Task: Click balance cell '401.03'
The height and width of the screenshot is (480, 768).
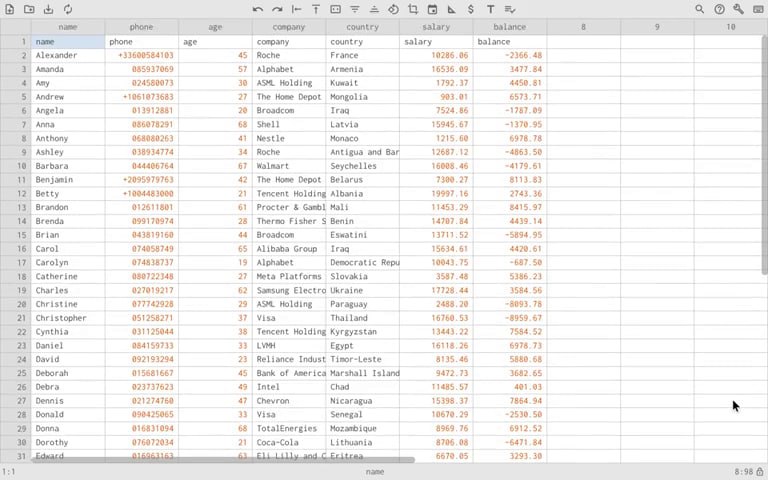Action: pos(510,387)
